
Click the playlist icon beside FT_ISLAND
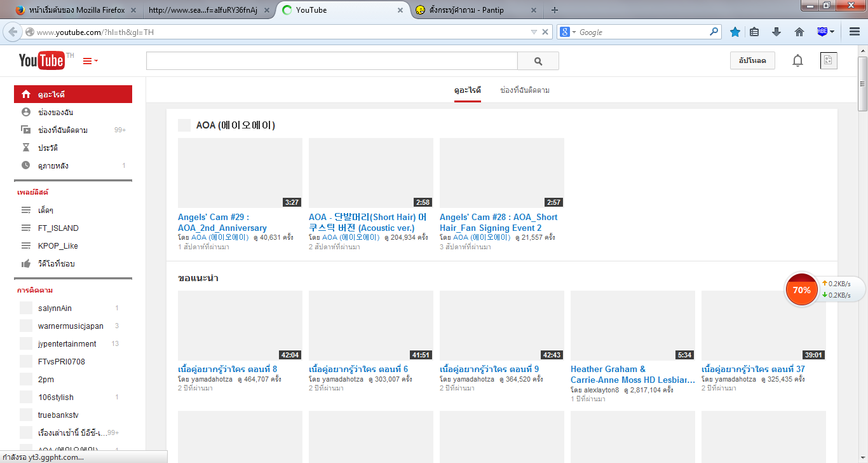coord(26,228)
